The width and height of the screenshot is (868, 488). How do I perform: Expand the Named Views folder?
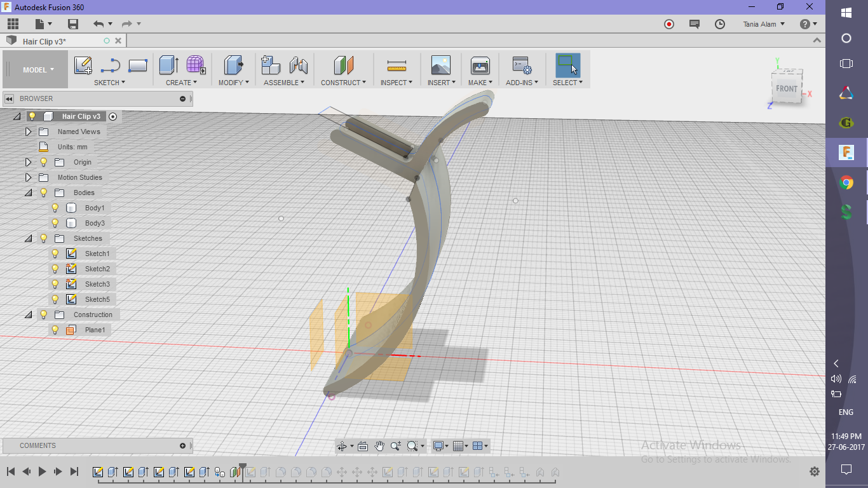tap(28, 132)
